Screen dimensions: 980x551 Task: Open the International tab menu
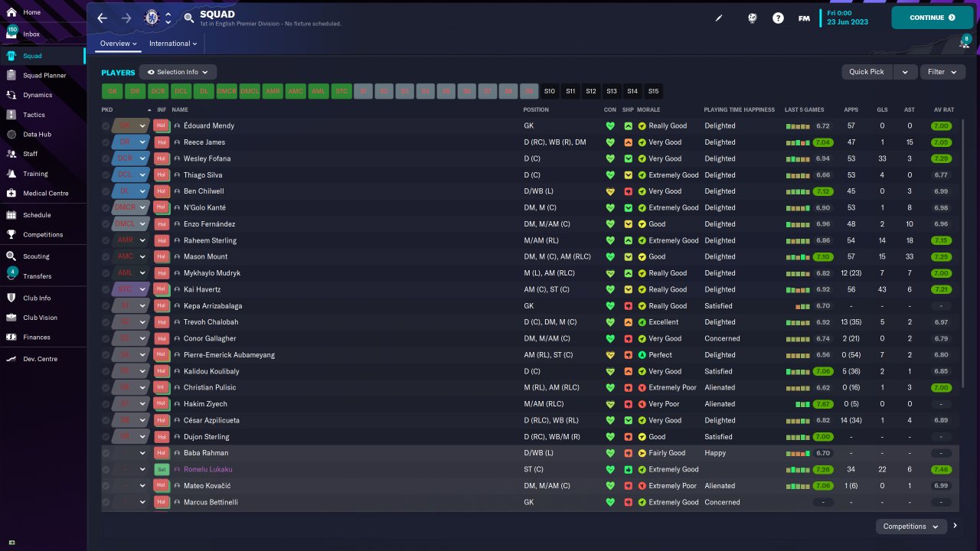(x=173, y=44)
